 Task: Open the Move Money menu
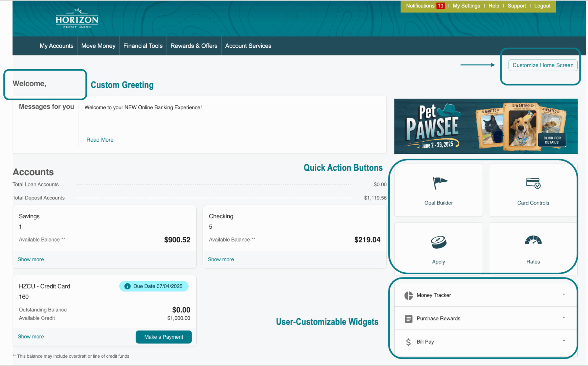tap(98, 46)
